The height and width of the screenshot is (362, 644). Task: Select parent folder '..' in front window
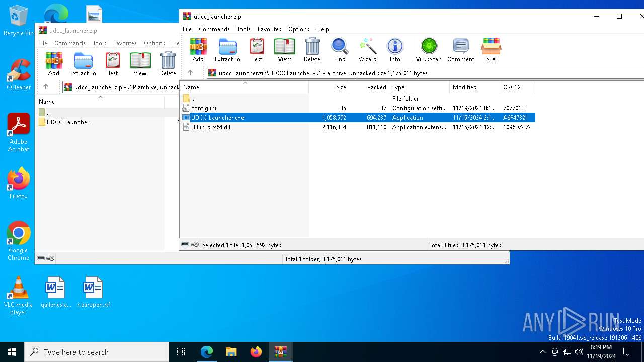pyautogui.click(x=357, y=99)
